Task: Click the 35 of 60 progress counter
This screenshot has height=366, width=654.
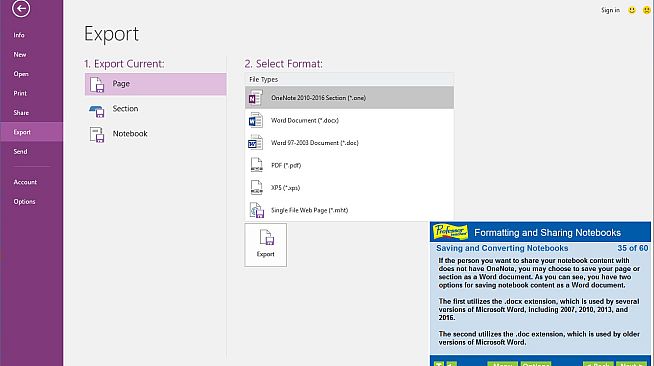Action: pos(632,248)
